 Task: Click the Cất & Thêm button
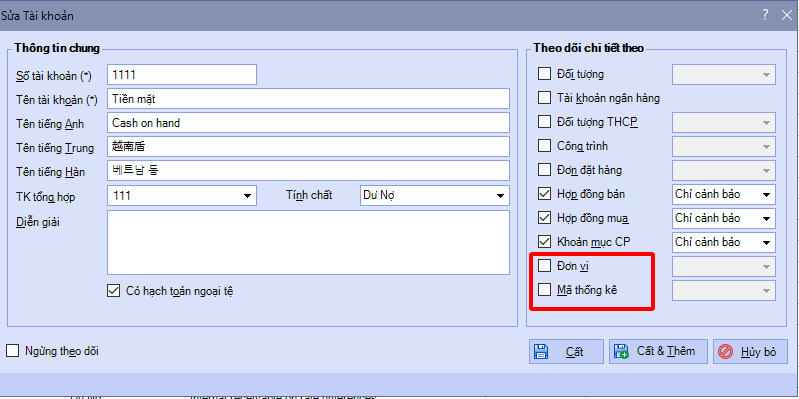tap(658, 352)
